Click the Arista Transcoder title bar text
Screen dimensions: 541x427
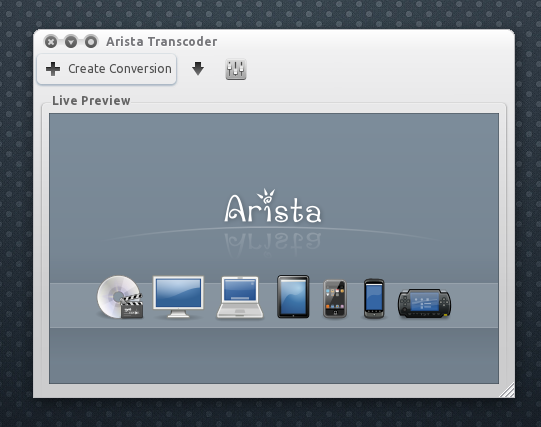click(x=161, y=42)
